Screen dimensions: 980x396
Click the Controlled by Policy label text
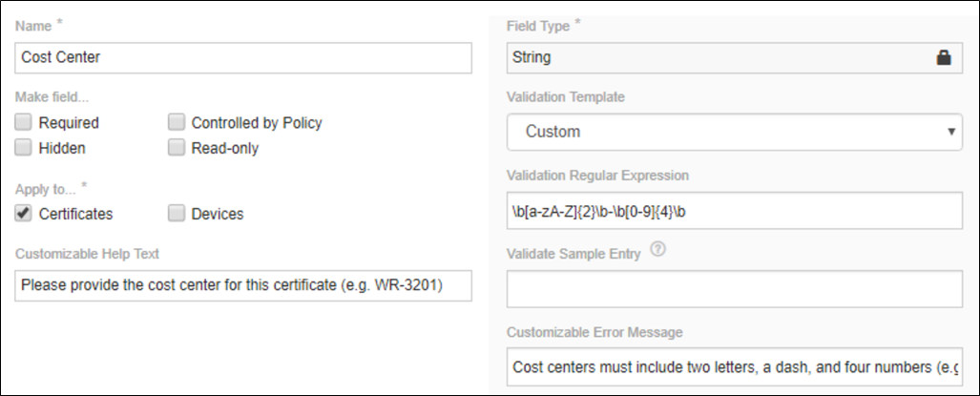257,123
